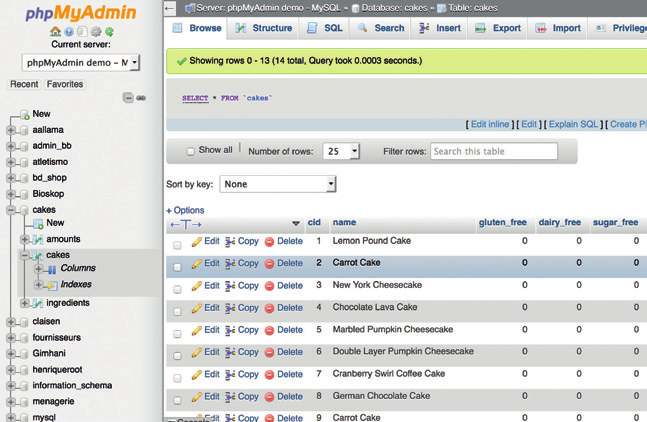Click the amounts table icon in tree
The image size is (647, 422).
point(38,239)
